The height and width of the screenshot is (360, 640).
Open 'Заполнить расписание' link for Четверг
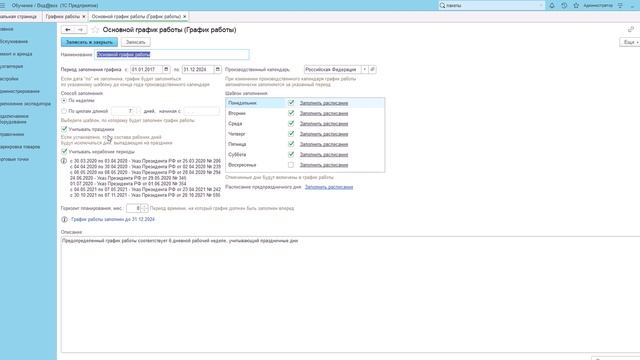(x=324, y=134)
